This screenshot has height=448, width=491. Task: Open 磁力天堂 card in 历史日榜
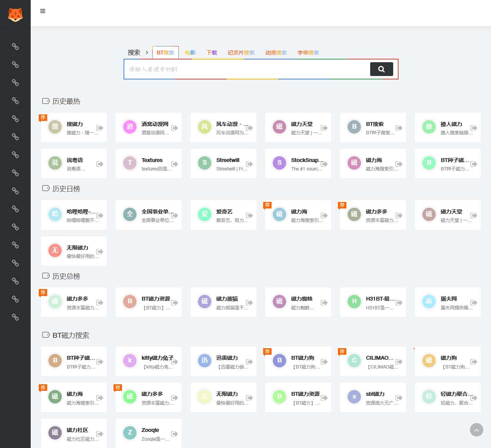[448, 215]
